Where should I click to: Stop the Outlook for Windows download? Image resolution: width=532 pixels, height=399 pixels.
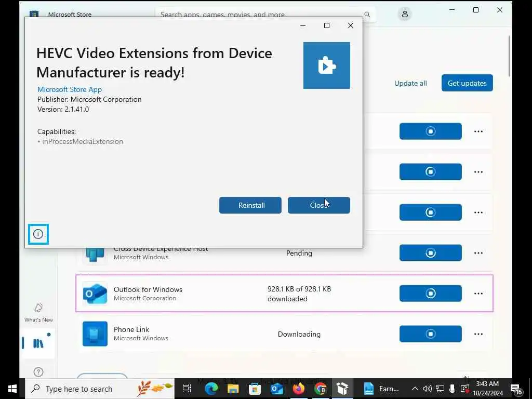point(430,293)
